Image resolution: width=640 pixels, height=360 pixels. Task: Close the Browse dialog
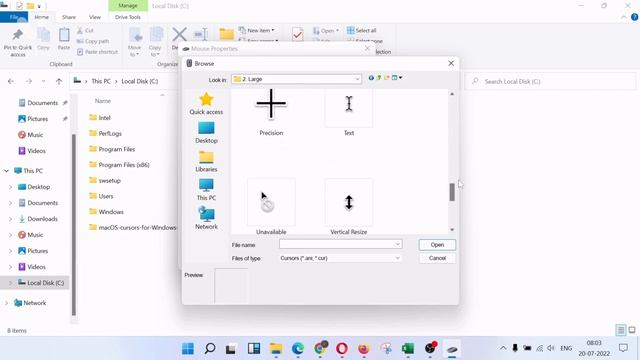tap(451, 63)
